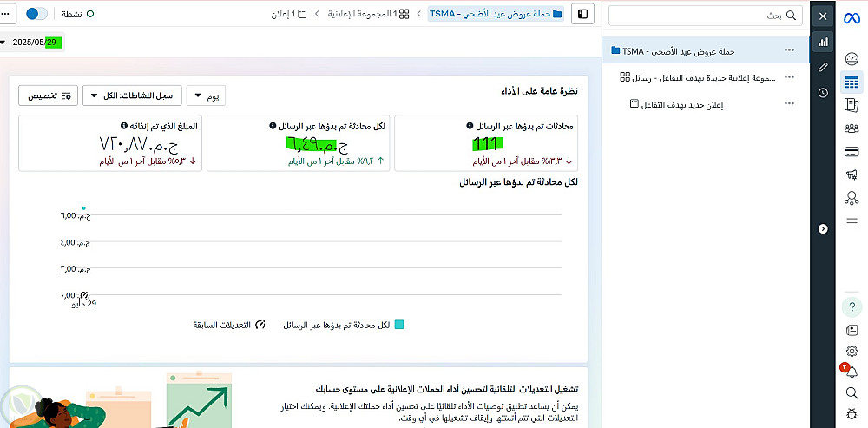Open Audiences people icon
Viewport: 868px width, 428px height.
852,128
